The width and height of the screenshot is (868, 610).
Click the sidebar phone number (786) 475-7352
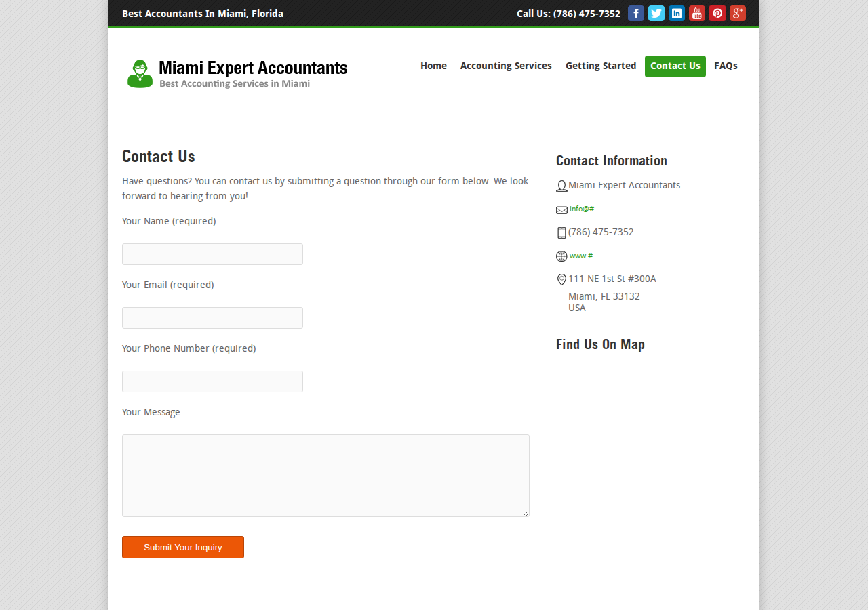tap(601, 232)
